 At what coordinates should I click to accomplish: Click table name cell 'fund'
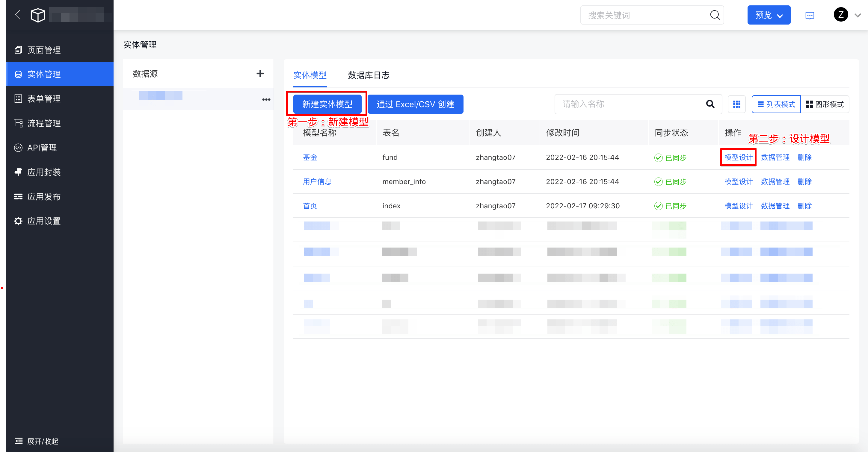(x=390, y=157)
